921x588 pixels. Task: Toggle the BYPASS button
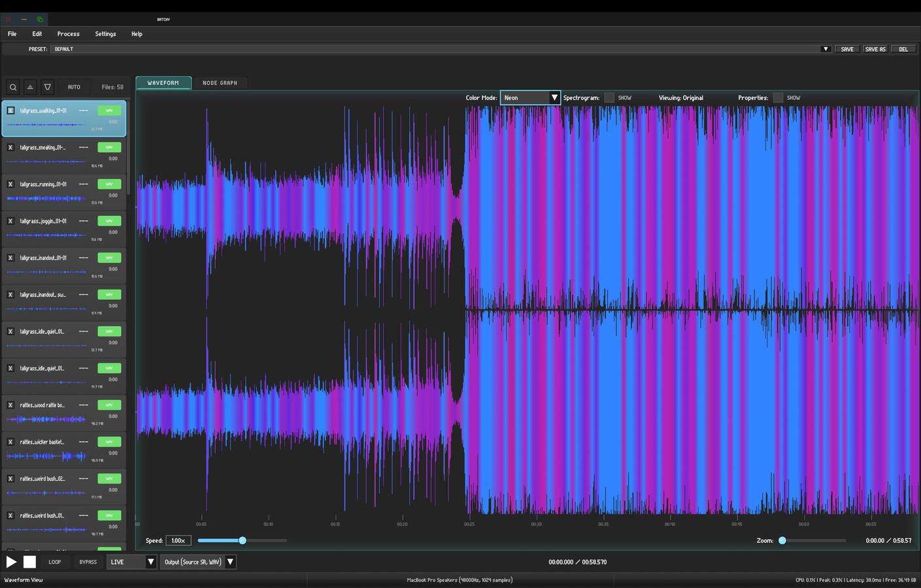point(88,562)
